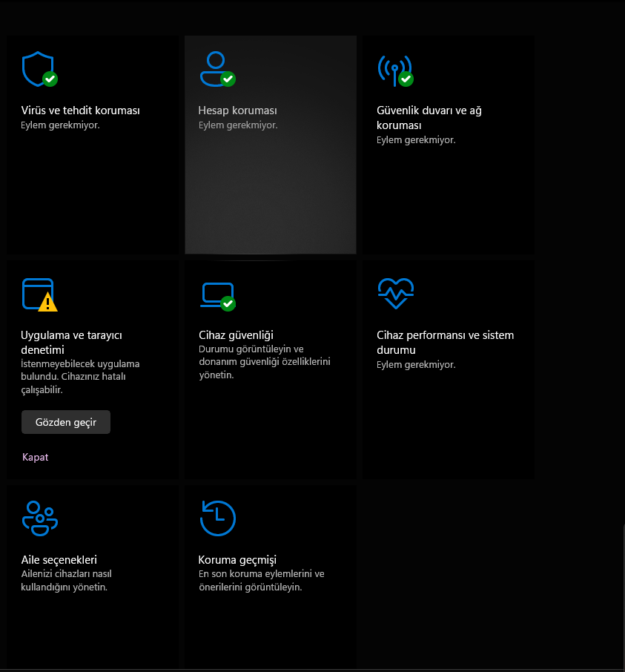Image resolution: width=625 pixels, height=672 pixels.
Task: Open the Cihaz güvenliği laptop icon
Action: point(218,297)
